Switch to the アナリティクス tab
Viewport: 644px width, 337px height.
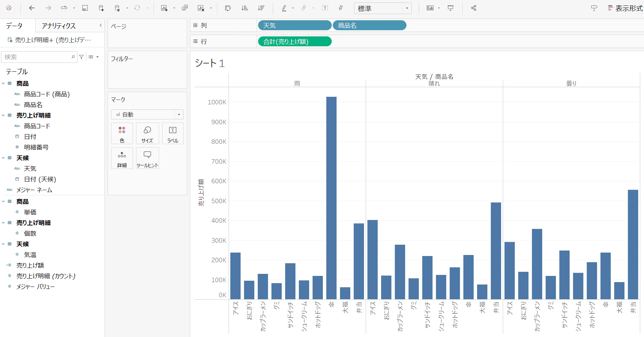pyautogui.click(x=59, y=26)
